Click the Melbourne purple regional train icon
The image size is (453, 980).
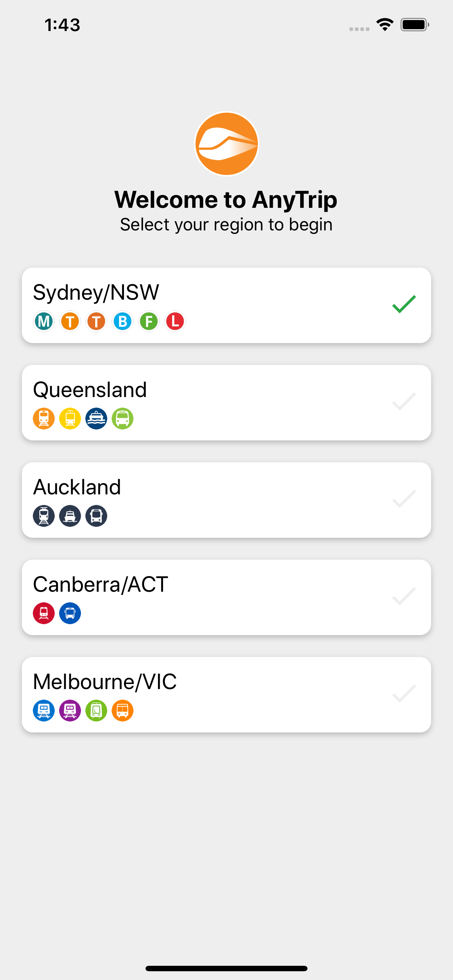pyautogui.click(x=70, y=711)
